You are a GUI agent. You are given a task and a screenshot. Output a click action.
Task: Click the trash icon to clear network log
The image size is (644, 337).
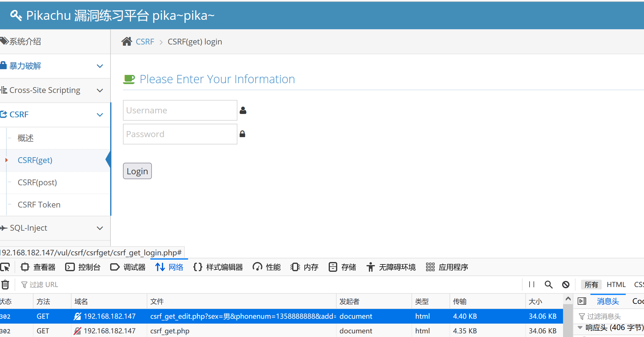click(x=5, y=285)
